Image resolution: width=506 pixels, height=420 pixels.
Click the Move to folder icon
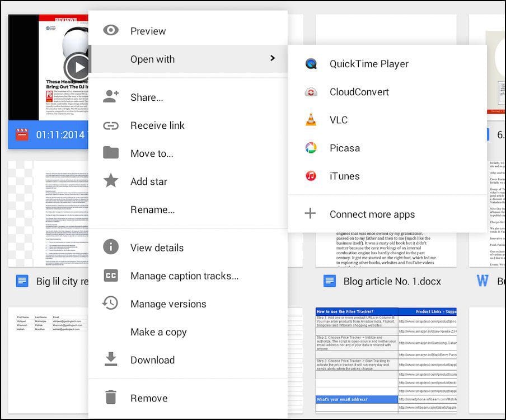click(111, 153)
